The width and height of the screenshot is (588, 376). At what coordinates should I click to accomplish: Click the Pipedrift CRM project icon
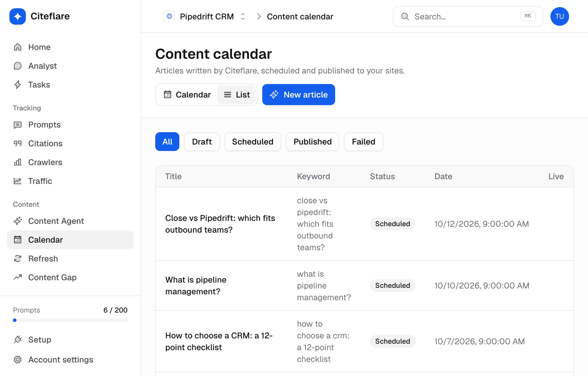tap(169, 16)
